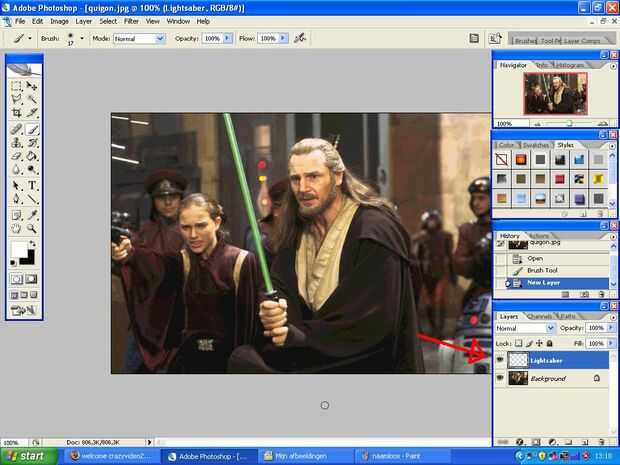Toggle lock transparent pixels in Layers panel
The image size is (620, 465).
518,343
